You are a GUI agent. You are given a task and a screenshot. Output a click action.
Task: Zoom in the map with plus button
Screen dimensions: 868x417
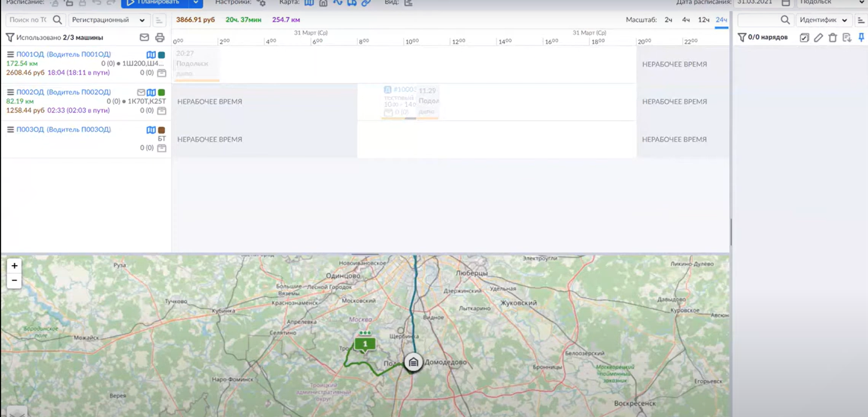point(14,266)
